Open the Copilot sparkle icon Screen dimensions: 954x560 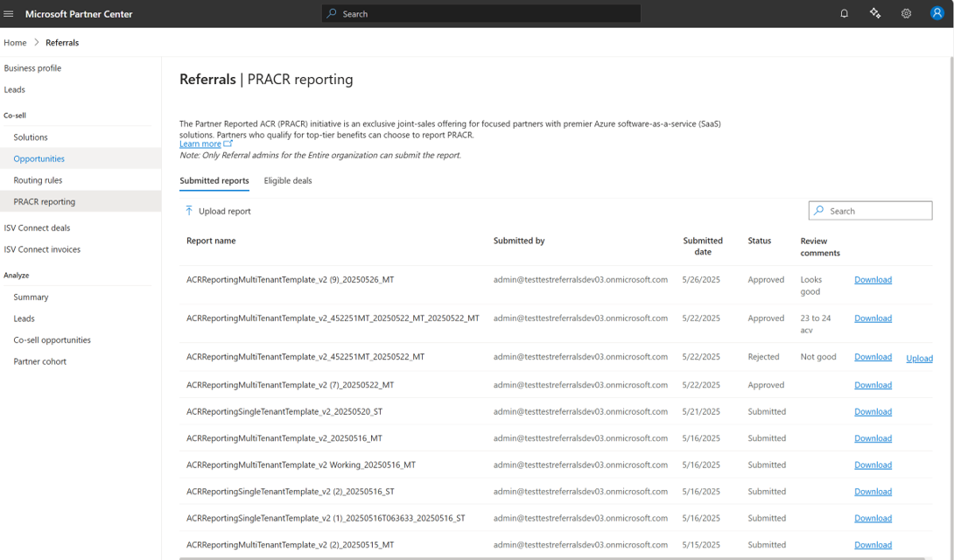(875, 13)
